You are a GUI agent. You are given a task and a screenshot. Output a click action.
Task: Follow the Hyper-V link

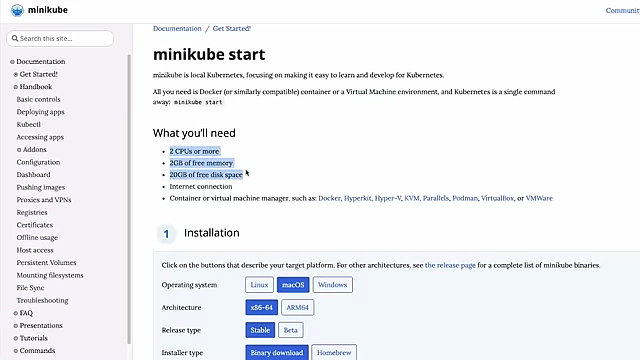[x=388, y=198]
